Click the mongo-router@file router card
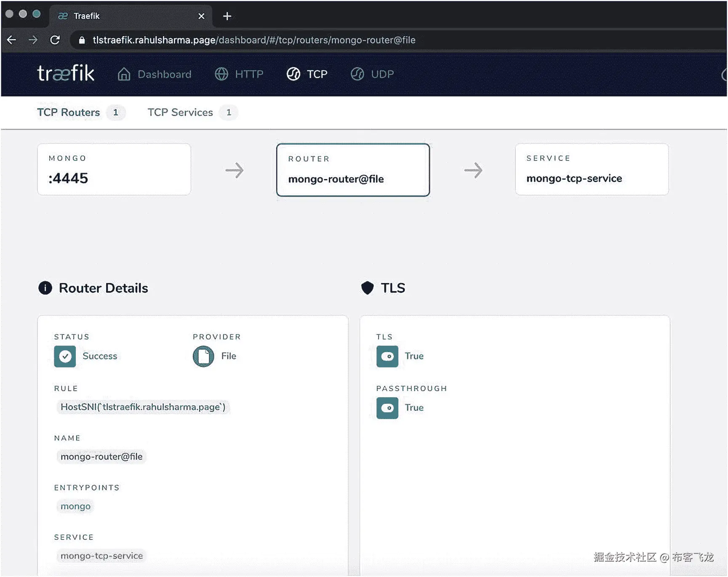This screenshot has height=577, width=728. [x=353, y=170]
